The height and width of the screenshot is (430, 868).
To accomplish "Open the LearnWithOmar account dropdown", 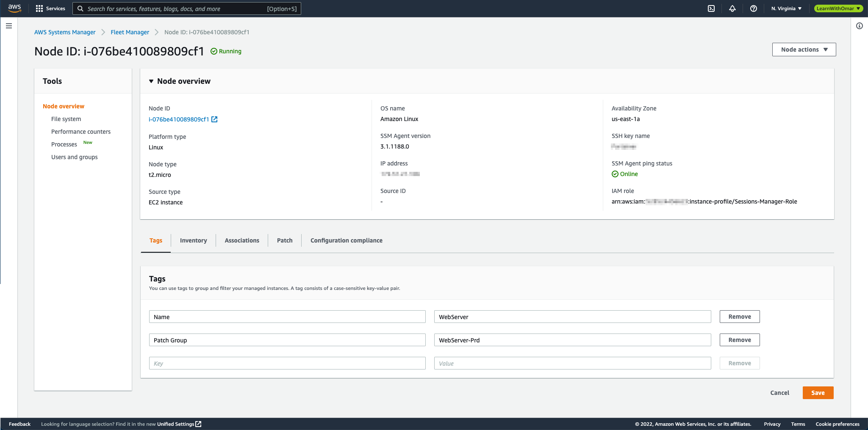I will click(x=838, y=8).
